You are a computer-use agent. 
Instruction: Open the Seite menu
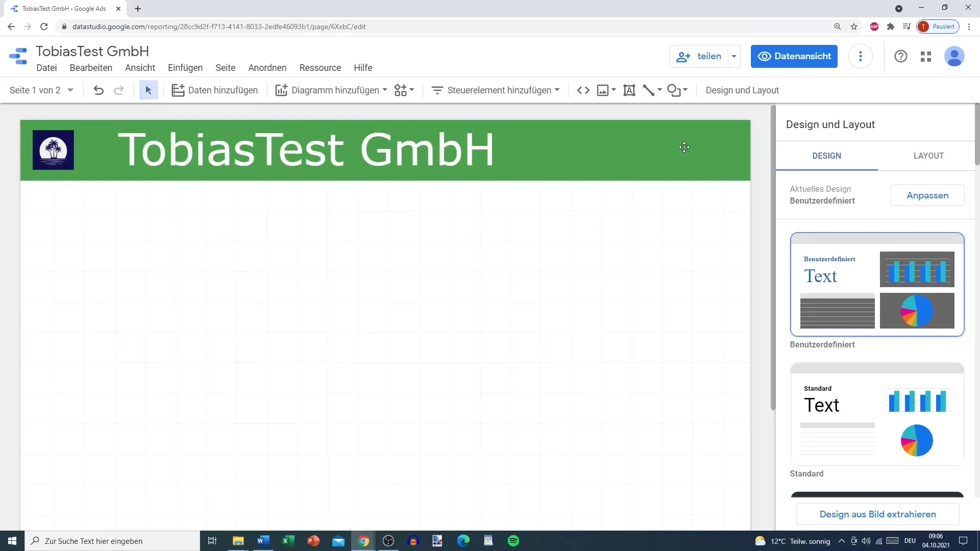225,68
